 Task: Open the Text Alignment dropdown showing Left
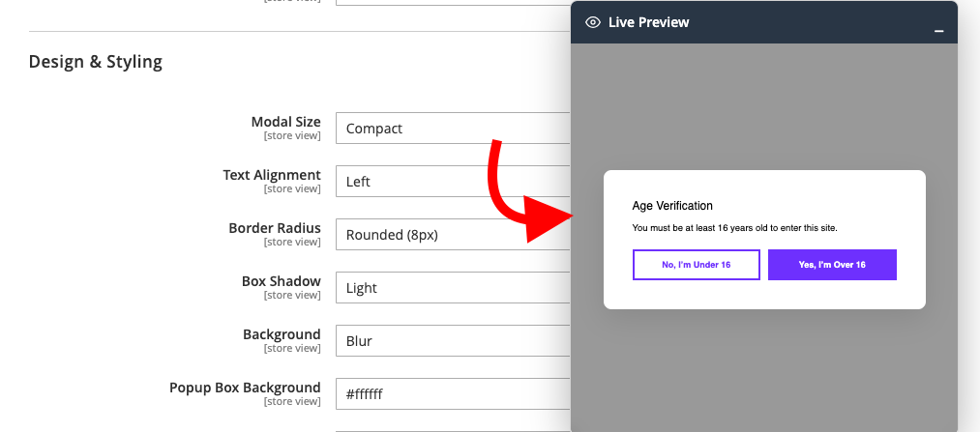click(453, 181)
